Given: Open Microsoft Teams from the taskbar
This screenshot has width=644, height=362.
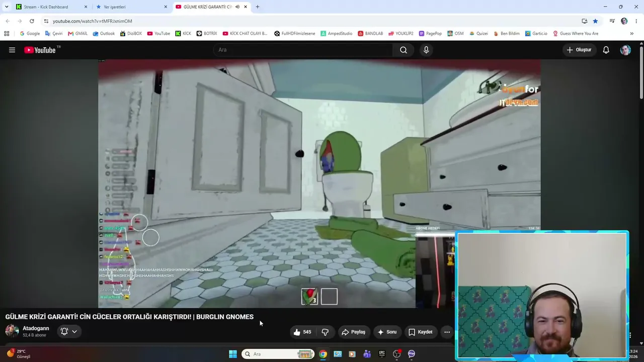Looking at the screenshot, I should (x=367, y=354).
